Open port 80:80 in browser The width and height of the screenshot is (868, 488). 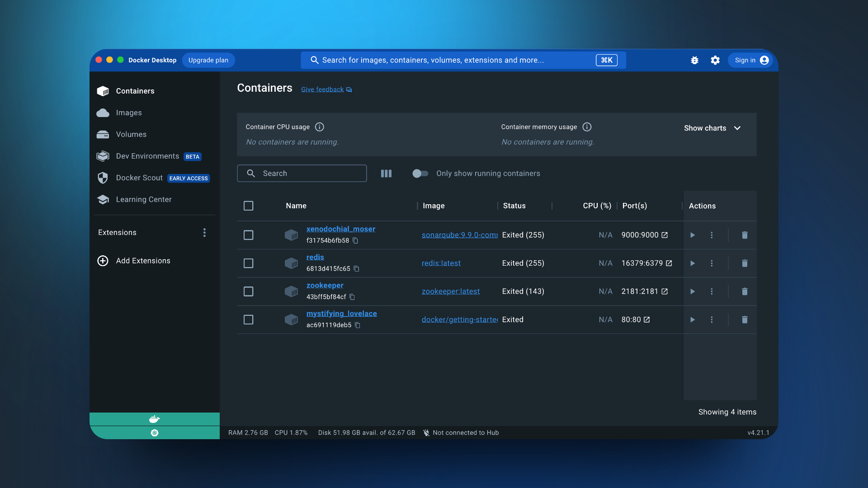(647, 319)
